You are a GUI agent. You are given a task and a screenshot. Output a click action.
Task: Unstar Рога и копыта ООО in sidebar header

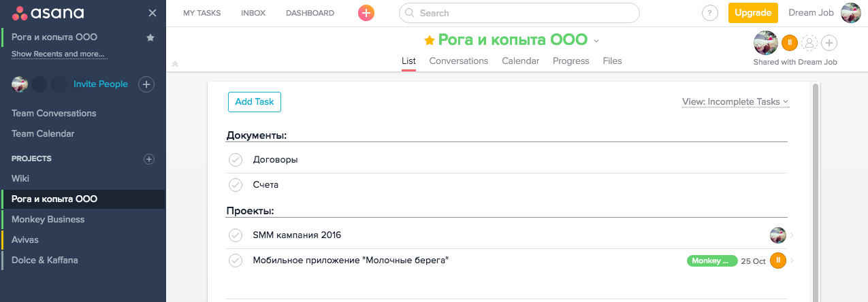tap(150, 37)
